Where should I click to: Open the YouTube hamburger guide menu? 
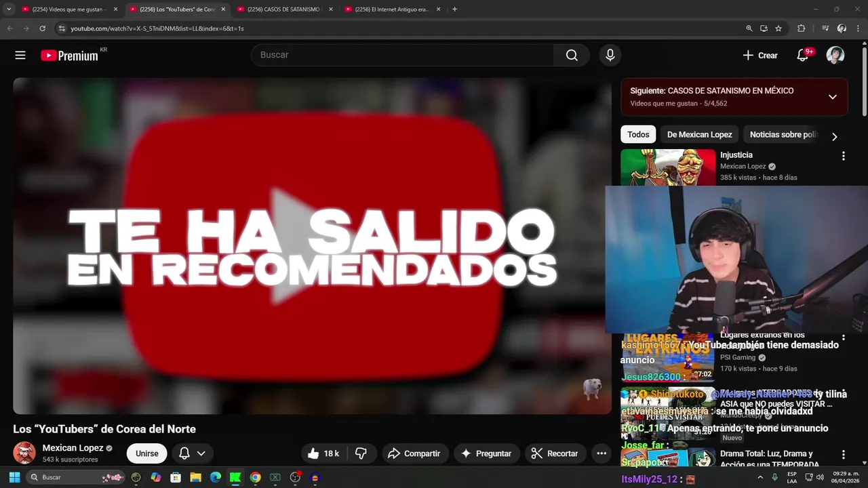tap(20, 56)
